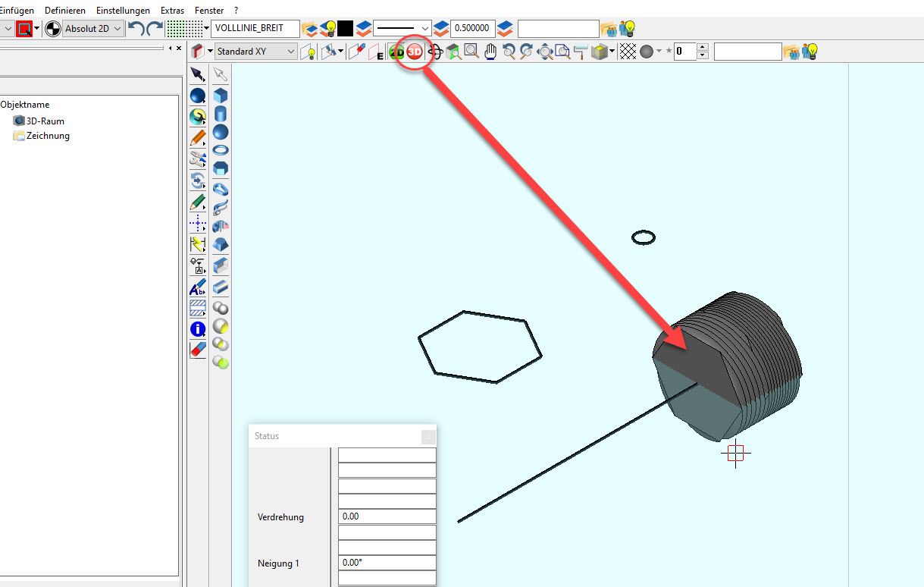
Task: Open the Absolut 2D coordinate dropdown
Action: pyautogui.click(x=93, y=29)
